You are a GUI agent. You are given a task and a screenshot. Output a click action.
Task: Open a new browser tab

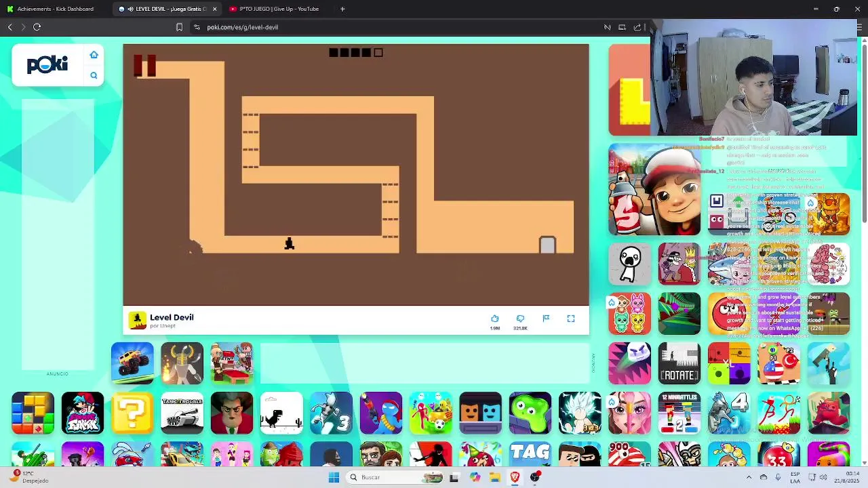tap(342, 9)
